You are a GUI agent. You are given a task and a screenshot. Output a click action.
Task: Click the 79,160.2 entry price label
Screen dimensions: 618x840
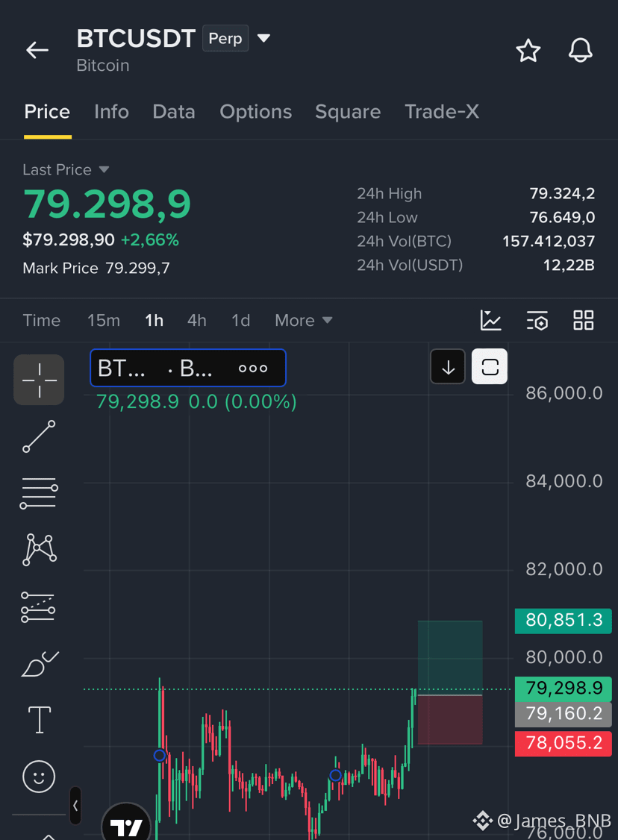click(564, 714)
